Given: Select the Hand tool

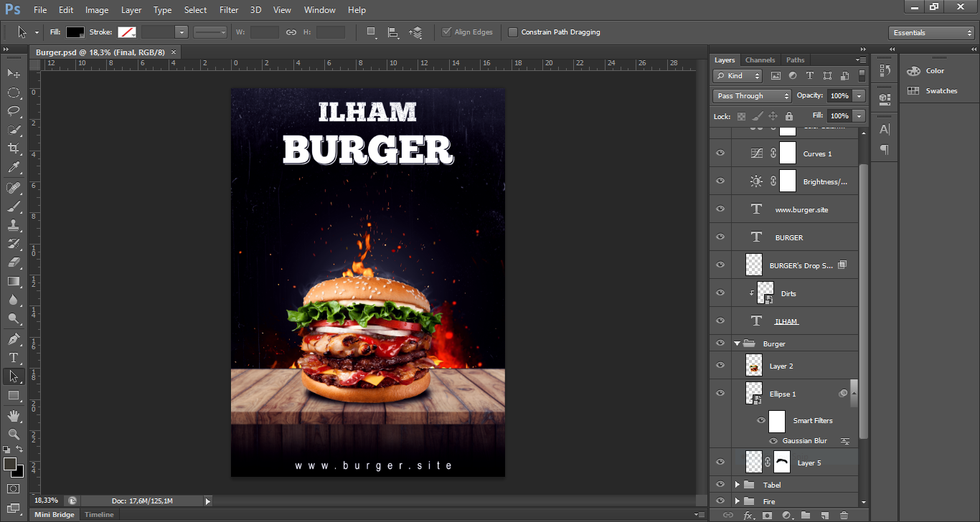Looking at the screenshot, I should 14,416.
